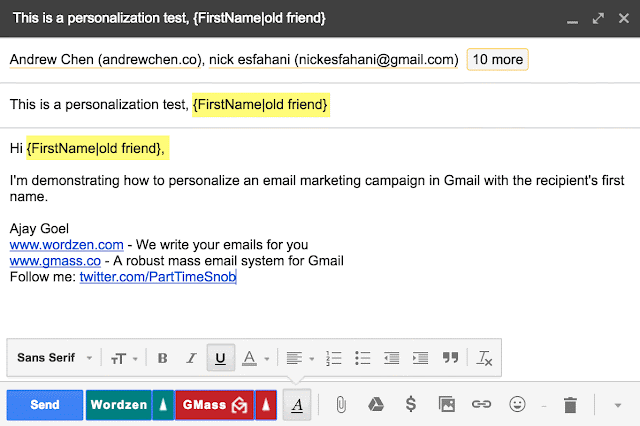Open the Sans Serif font dropdown
Image resolution: width=640 pixels, height=426 pixels.
click(55, 358)
